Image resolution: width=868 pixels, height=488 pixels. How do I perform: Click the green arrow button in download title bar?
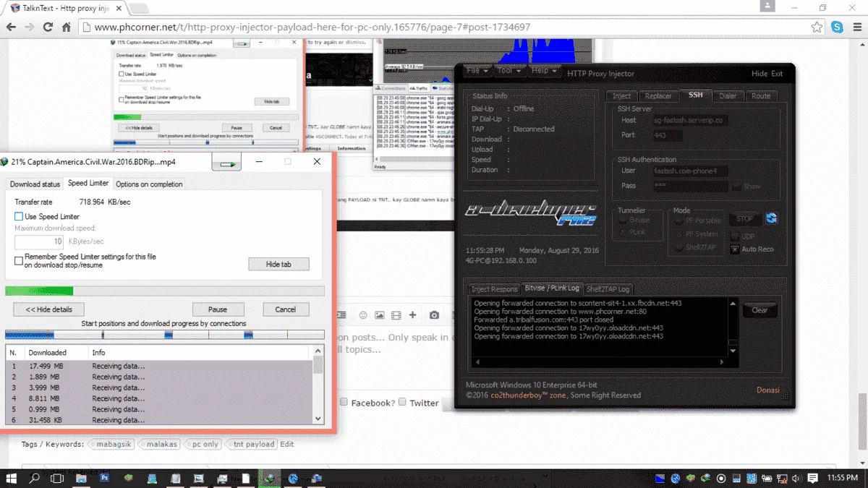[x=226, y=163]
